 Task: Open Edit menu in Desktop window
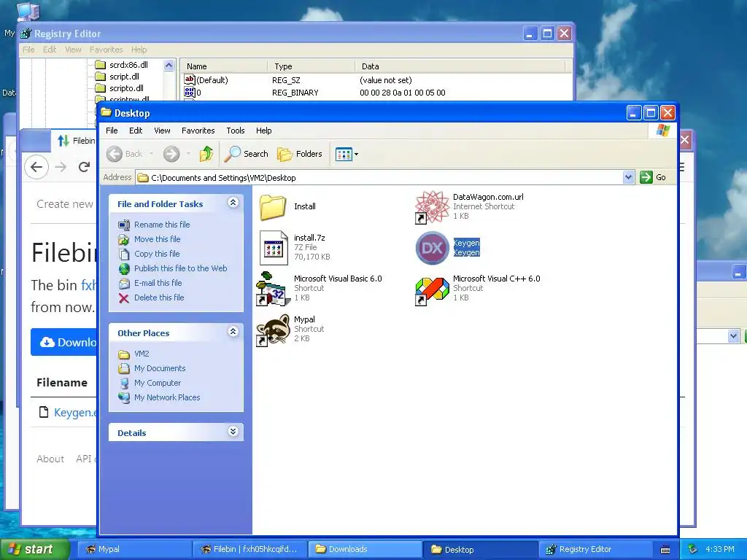(x=136, y=131)
